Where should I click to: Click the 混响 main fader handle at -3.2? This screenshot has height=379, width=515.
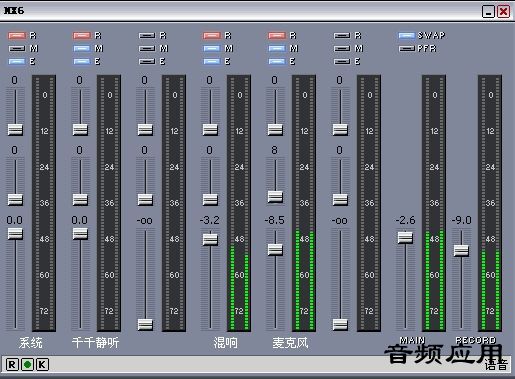point(210,239)
